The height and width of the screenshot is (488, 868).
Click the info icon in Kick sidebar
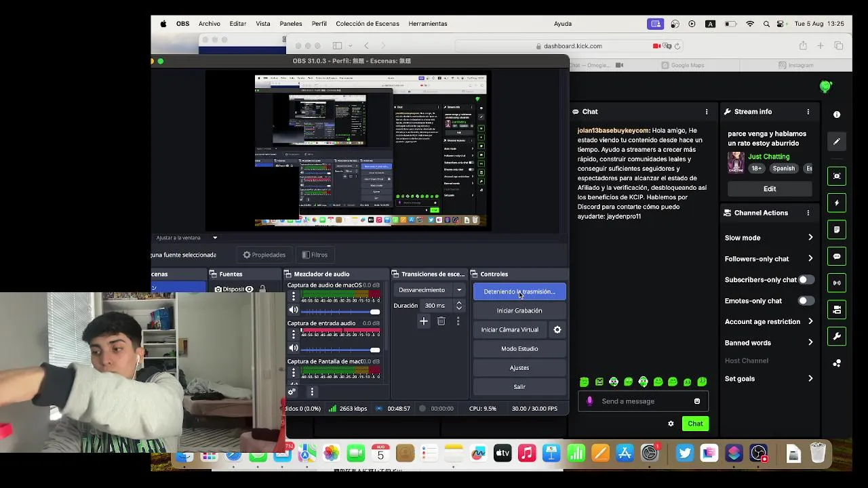837,115
